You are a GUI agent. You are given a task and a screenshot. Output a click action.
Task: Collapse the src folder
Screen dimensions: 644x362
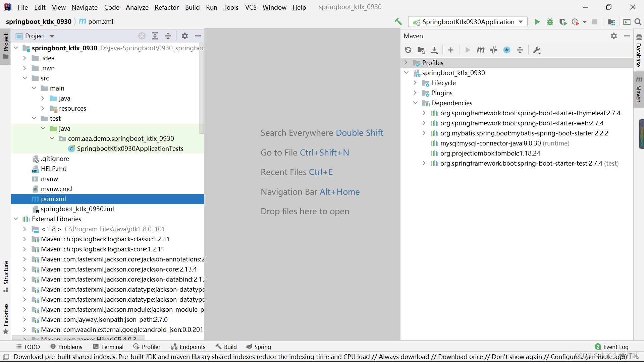[x=25, y=78]
